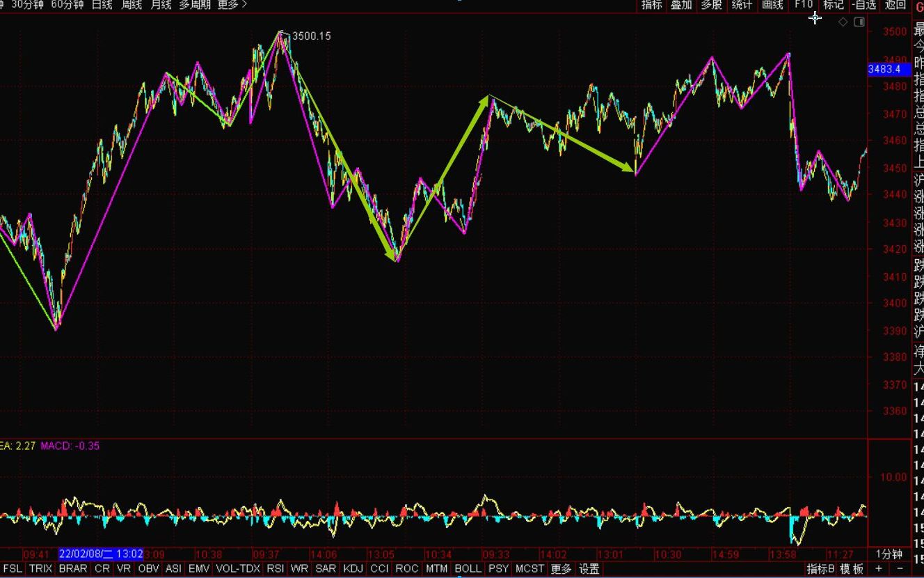Click the MACD: -0.35 readout
Viewport: 924px width, 578px height.
(70, 446)
